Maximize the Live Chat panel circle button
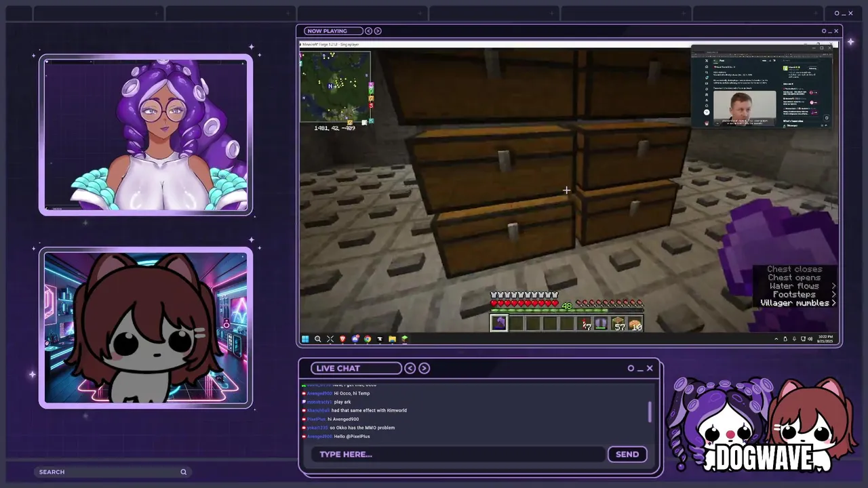The height and width of the screenshot is (488, 868). click(x=631, y=368)
